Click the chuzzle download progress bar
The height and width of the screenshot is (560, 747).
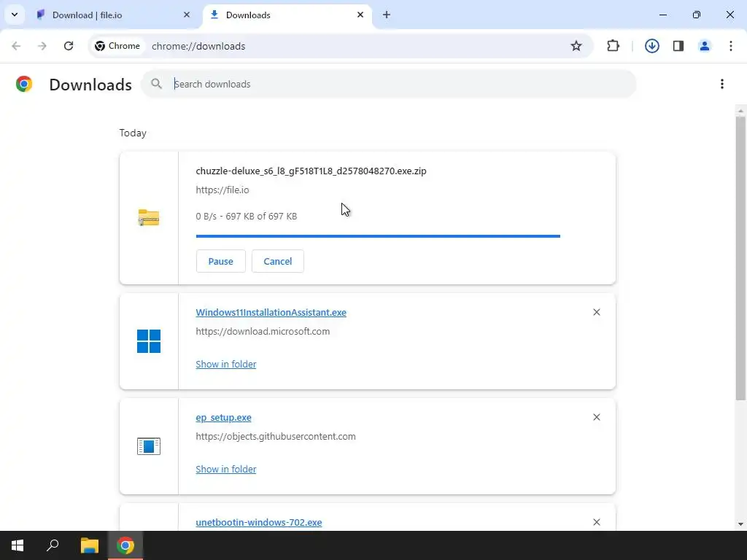[x=378, y=236]
